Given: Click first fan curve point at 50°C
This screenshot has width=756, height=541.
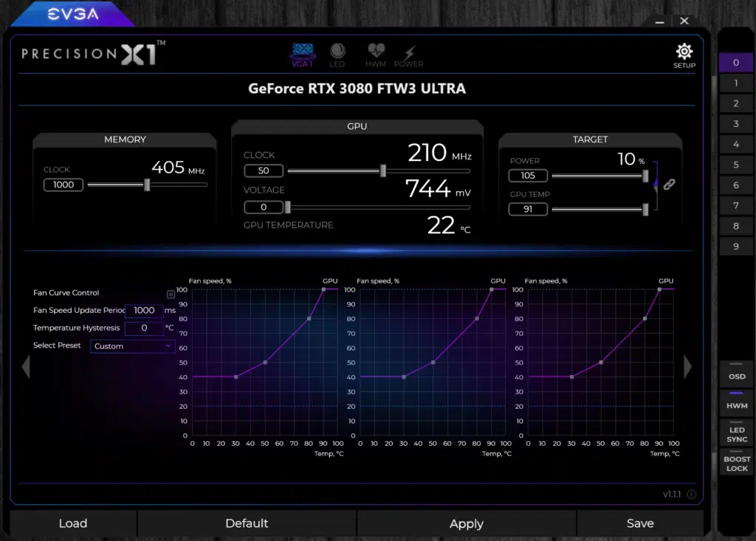Looking at the screenshot, I should click(265, 362).
